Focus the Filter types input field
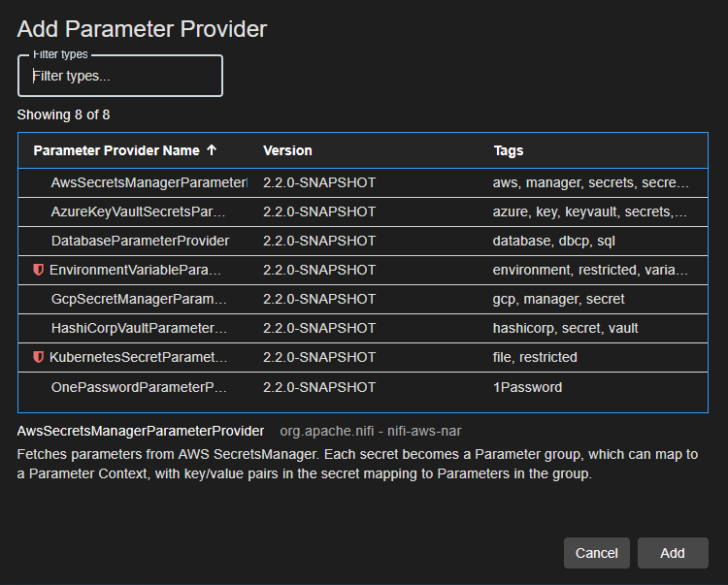The width and height of the screenshot is (728, 585). coord(120,76)
